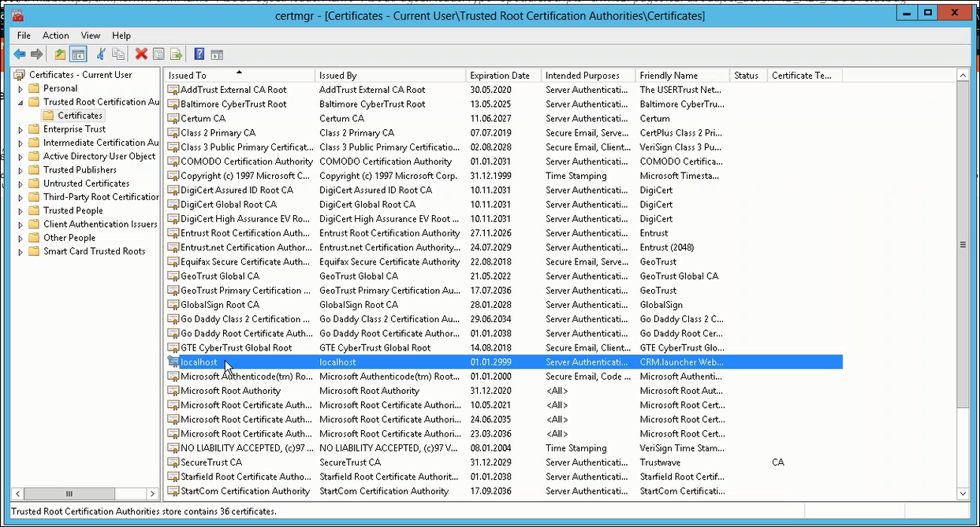The width and height of the screenshot is (980, 527).
Task: Select the Trusted People store
Action: pyautogui.click(x=73, y=210)
